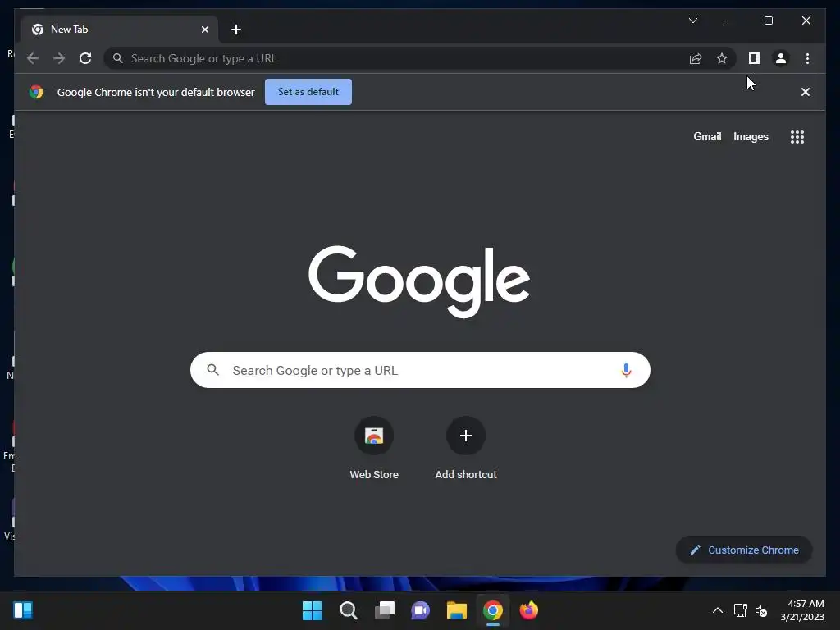Select the New Tab tab

tap(120, 30)
